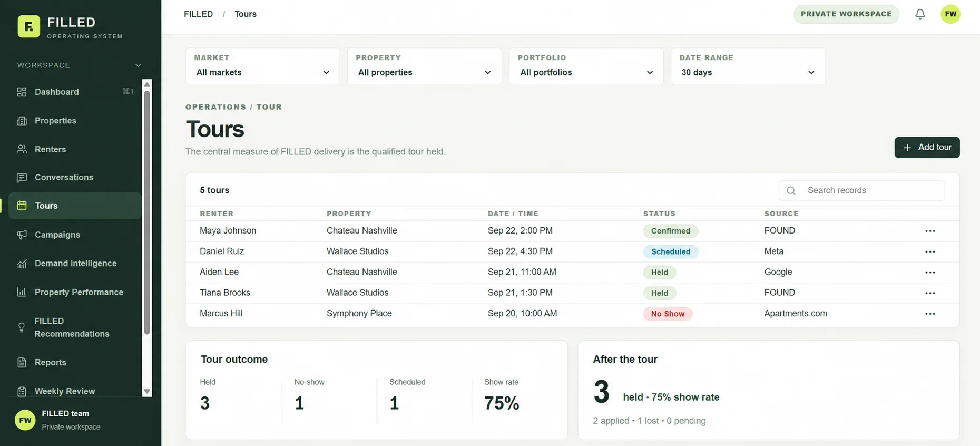Image resolution: width=980 pixels, height=446 pixels.
Task: Expand the Portfolio filter dropdown
Action: click(586, 66)
